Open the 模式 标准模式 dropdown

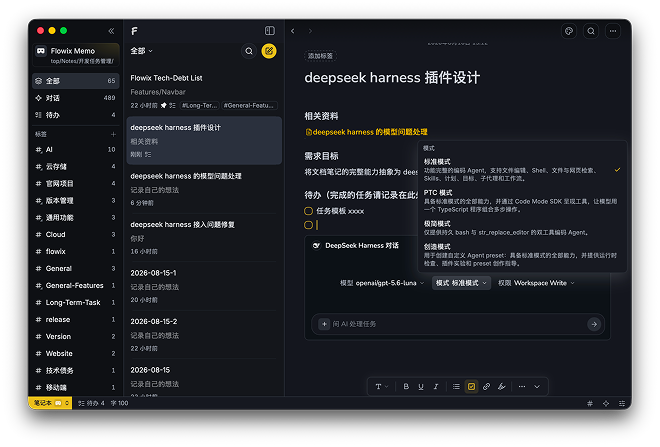[x=461, y=283]
